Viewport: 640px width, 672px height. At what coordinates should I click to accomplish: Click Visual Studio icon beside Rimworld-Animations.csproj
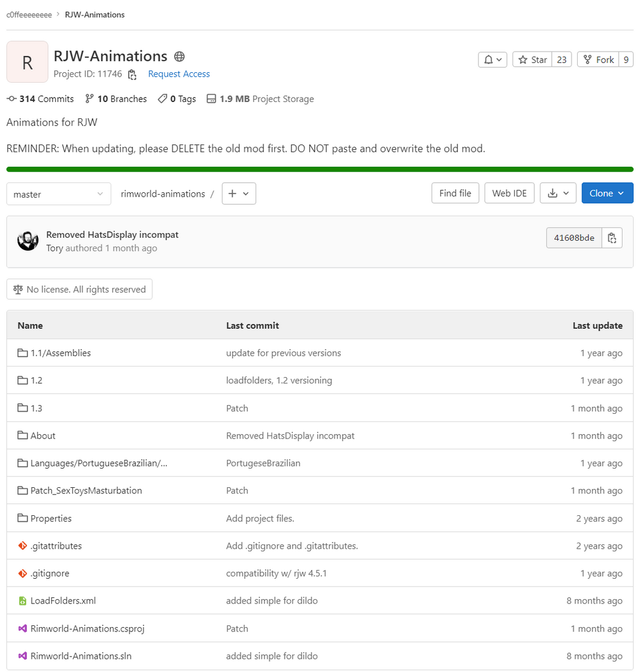[23, 628]
